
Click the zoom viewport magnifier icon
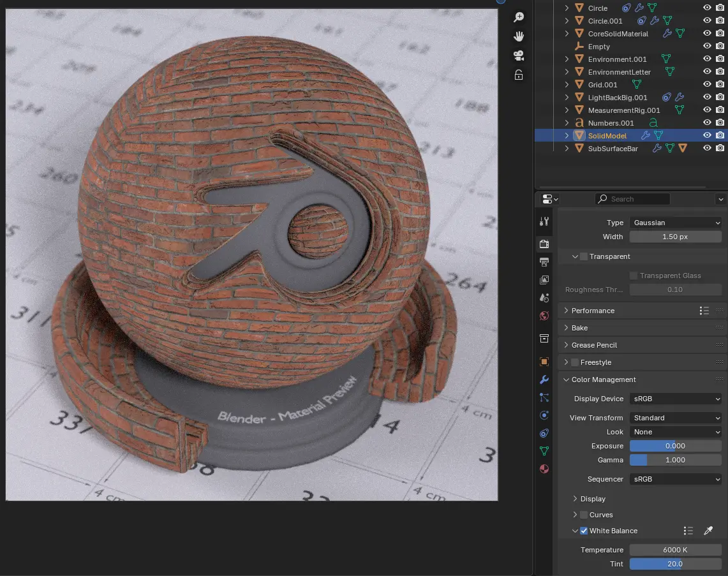(519, 17)
